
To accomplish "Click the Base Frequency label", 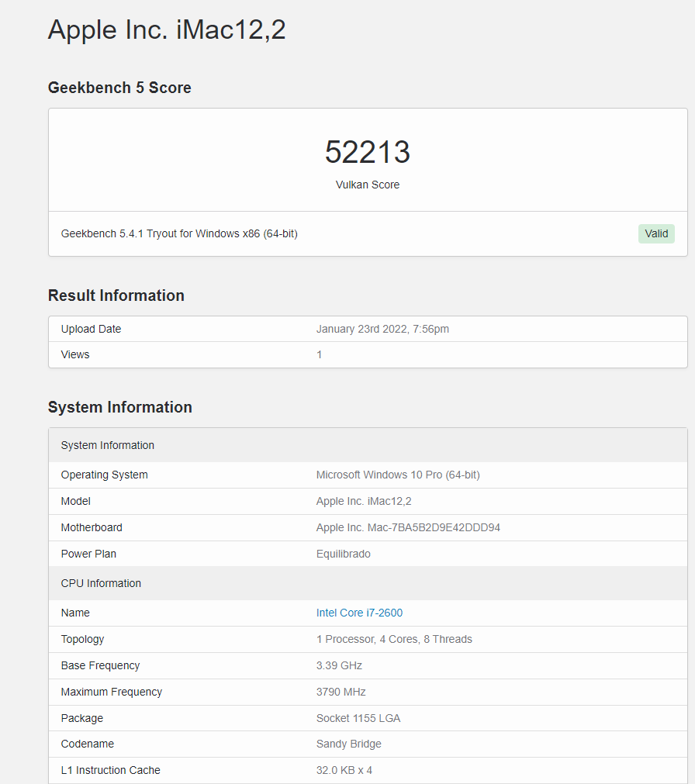I will click(x=100, y=665).
